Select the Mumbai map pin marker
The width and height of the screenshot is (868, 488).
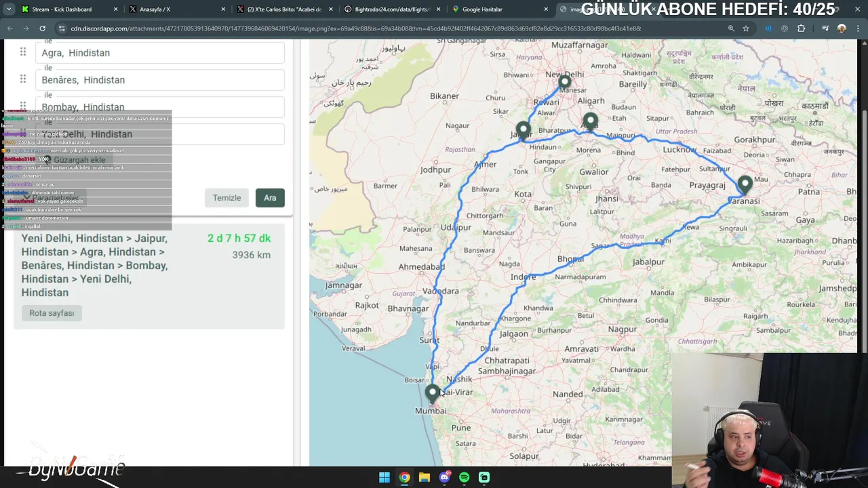pos(433,394)
